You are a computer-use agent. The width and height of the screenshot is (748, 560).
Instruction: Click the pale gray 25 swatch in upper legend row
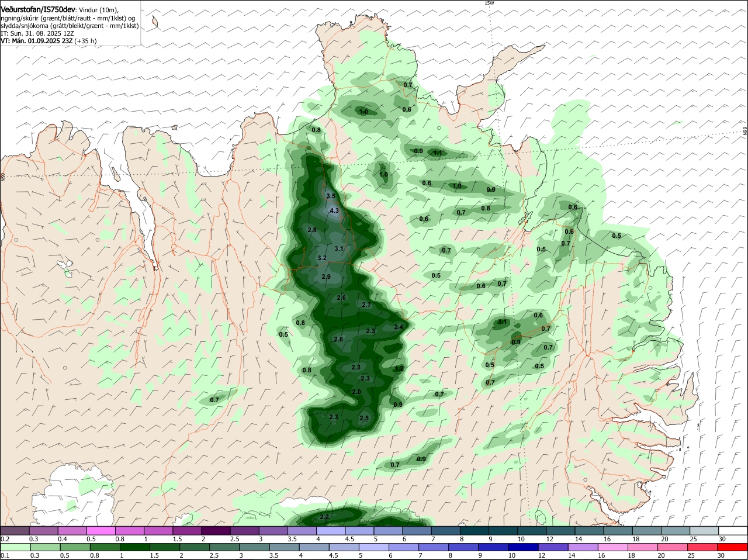pyautogui.click(x=705, y=530)
